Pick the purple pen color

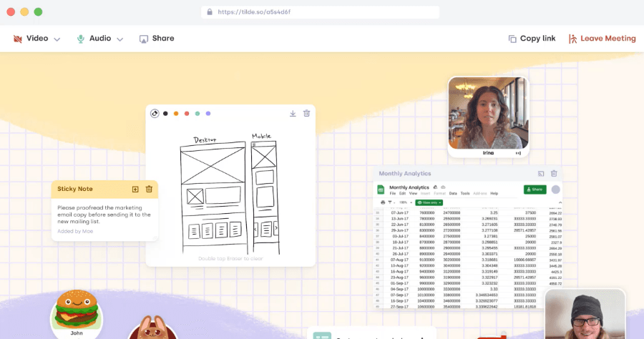click(208, 114)
